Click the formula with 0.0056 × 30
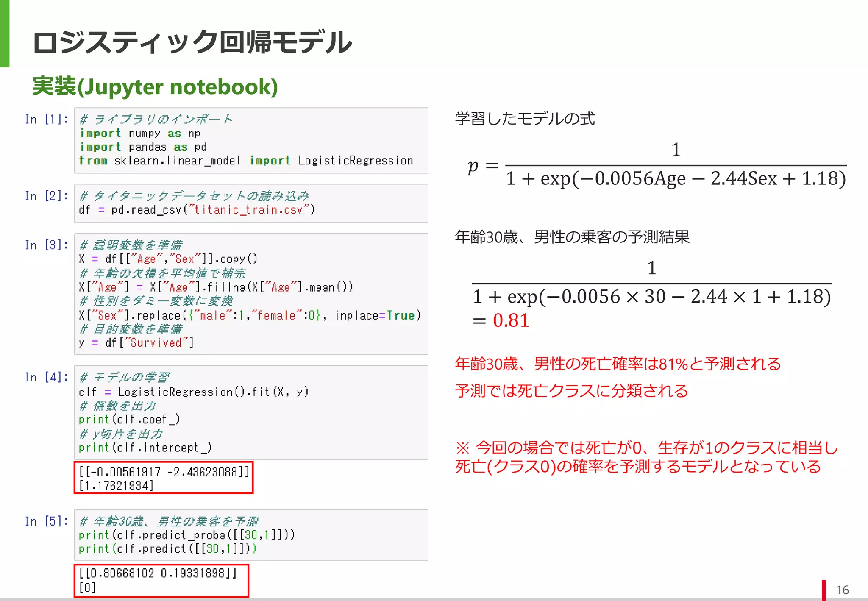Viewport: 868px width, 601px height. (652, 283)
